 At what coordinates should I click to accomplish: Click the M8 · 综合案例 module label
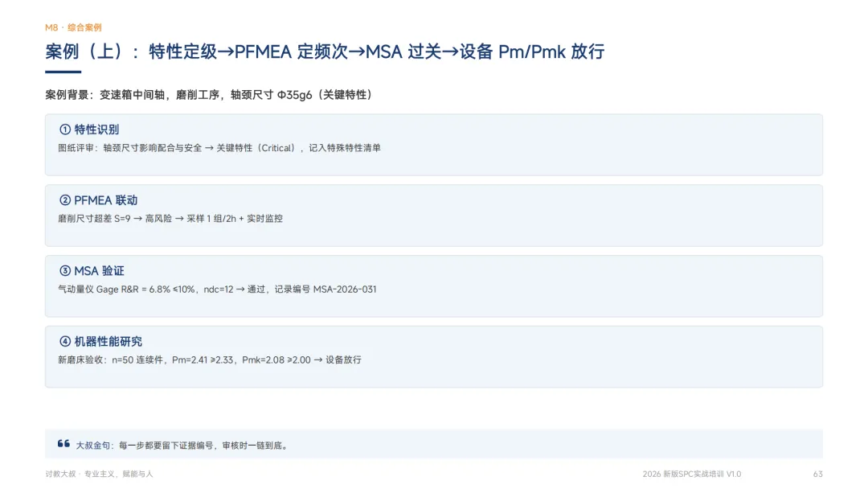coord(73,27)
